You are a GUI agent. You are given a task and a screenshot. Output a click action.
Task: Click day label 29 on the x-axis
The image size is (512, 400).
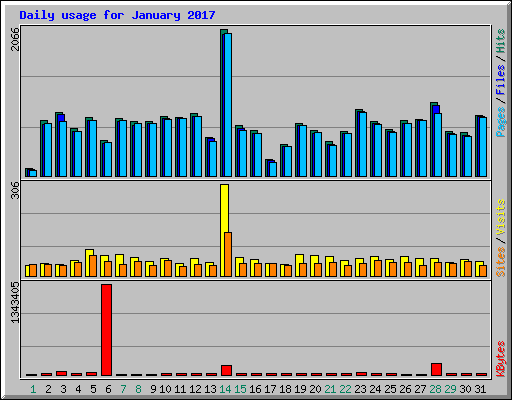[x=450, y=389]
